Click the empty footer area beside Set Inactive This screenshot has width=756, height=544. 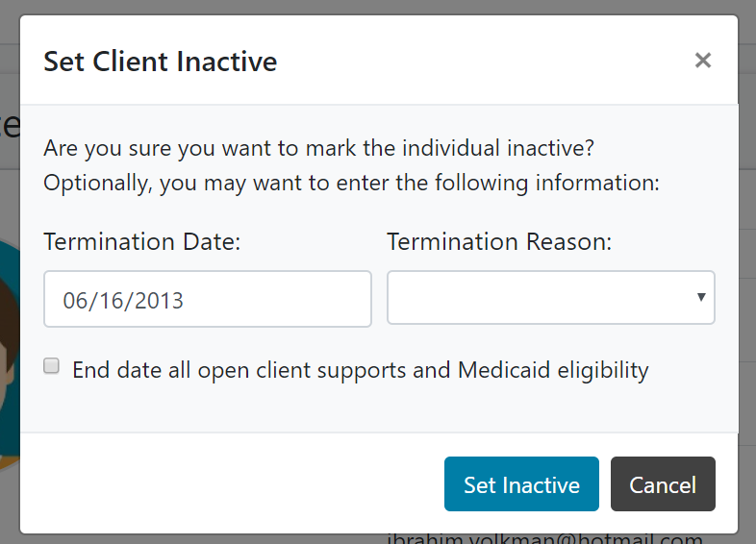(x=231, y=484)
